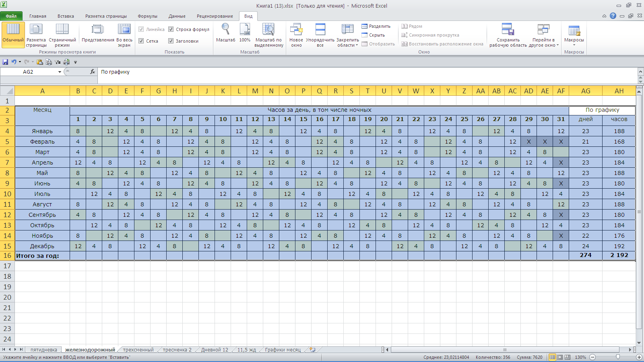Click the zoom slider handle

click(x=618, y=357)
